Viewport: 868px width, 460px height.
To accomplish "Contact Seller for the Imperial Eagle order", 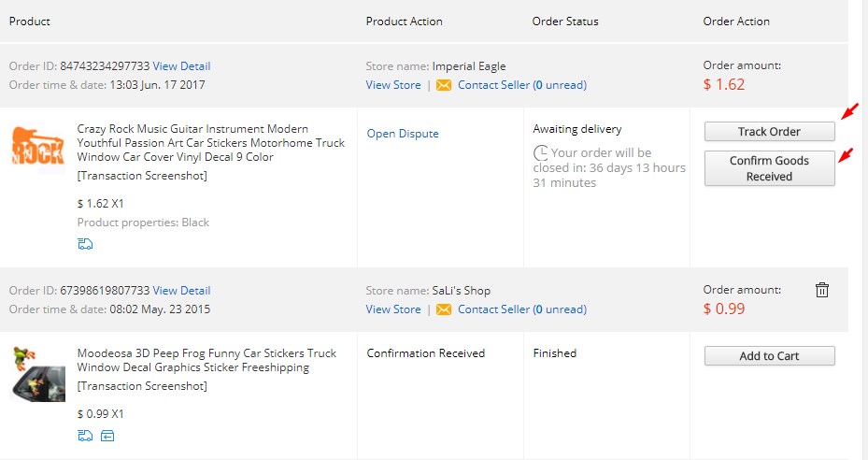I will (521, 85).
